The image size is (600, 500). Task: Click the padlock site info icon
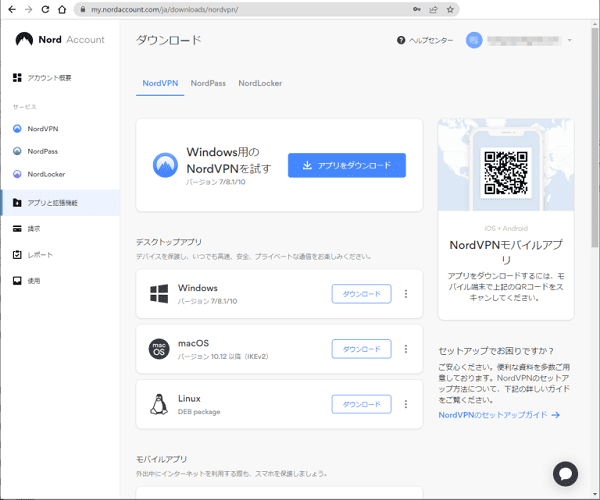[x=82, y=10]
